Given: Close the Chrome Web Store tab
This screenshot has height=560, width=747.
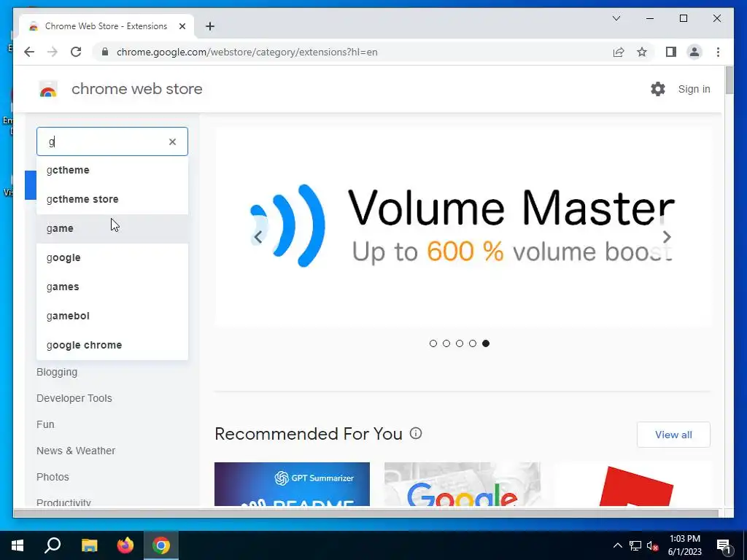Looking at the screenshot, I should pos(182,26).
